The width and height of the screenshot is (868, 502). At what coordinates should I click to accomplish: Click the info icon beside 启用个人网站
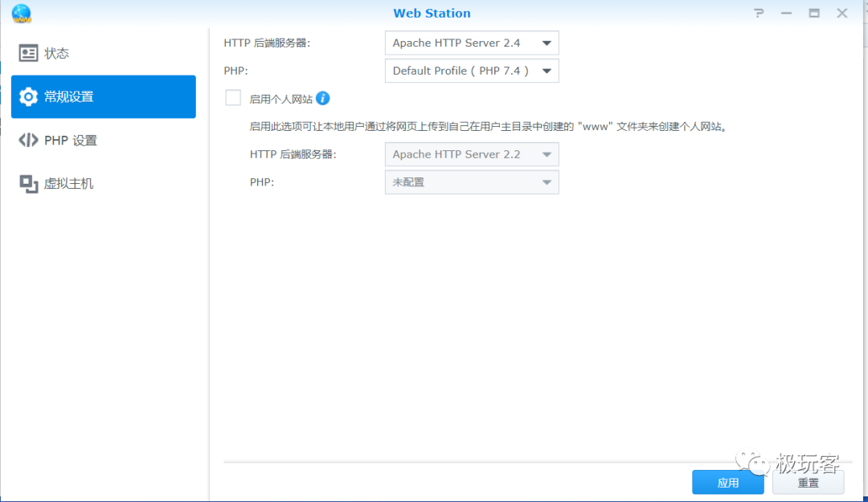point(323,99)
